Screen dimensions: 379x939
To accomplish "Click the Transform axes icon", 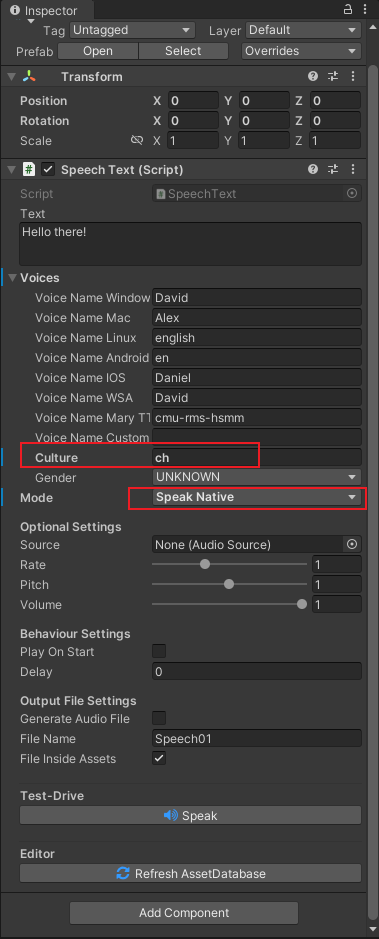I will click(x=30, y=77).
